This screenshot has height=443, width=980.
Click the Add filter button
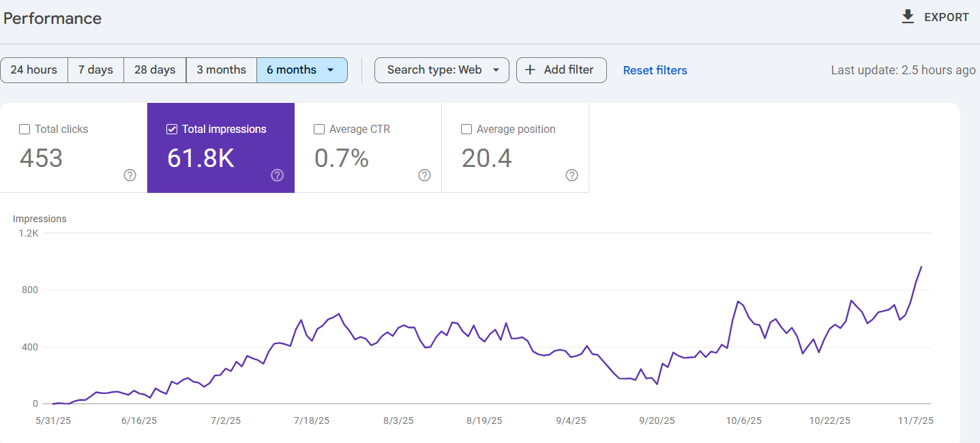tap(561, 70)
